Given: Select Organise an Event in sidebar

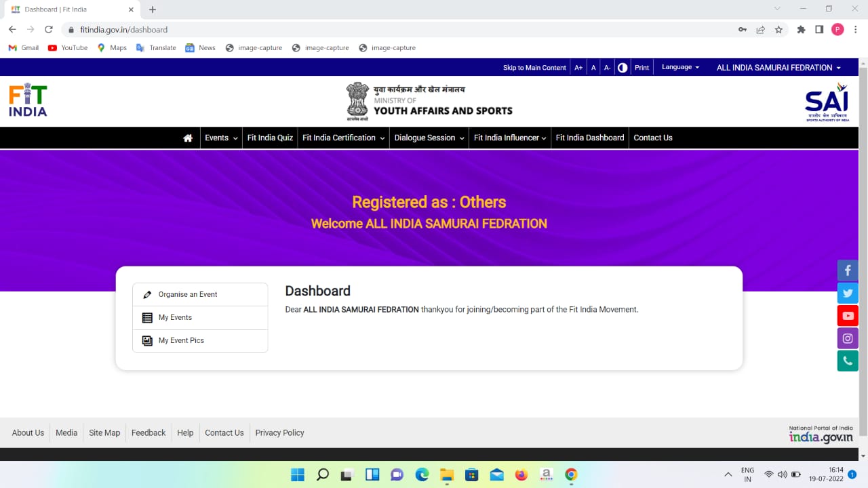Looking at the screenshot, I should tap(200, 295).
